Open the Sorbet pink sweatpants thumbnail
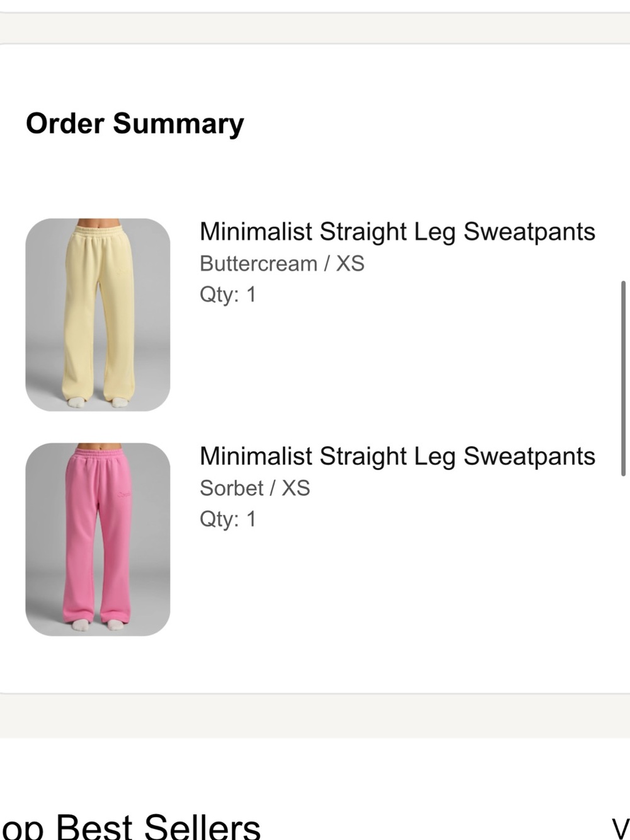This screenshot has width=630, height=840. click(x=98, y=539)
